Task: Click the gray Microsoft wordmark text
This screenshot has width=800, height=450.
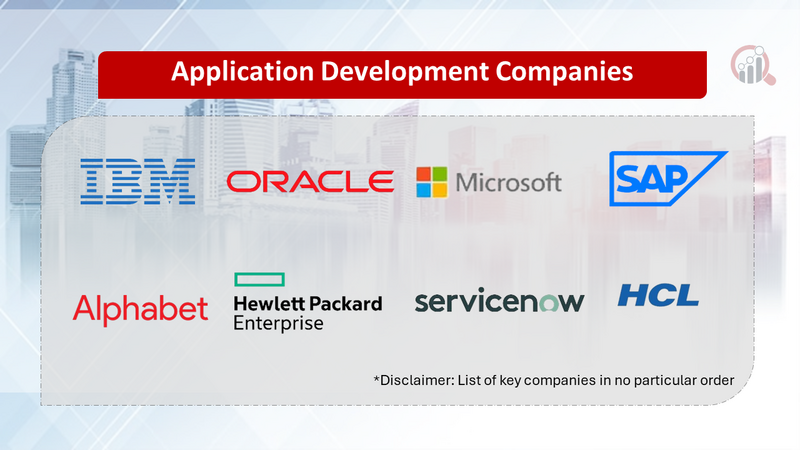Action: [x=508, y=183]
